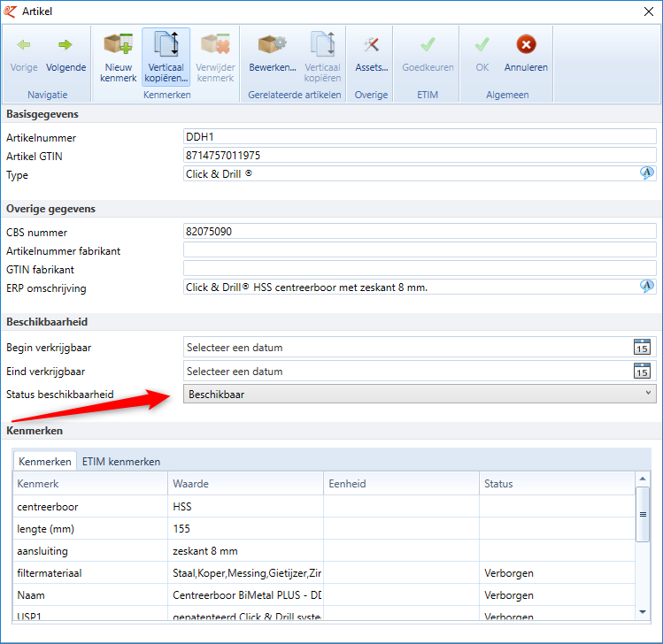Click in the CBS nummer field
Image resolution: width=663 pixels, height=644 pixels.
pyautogui.click(x=420, y=231)
